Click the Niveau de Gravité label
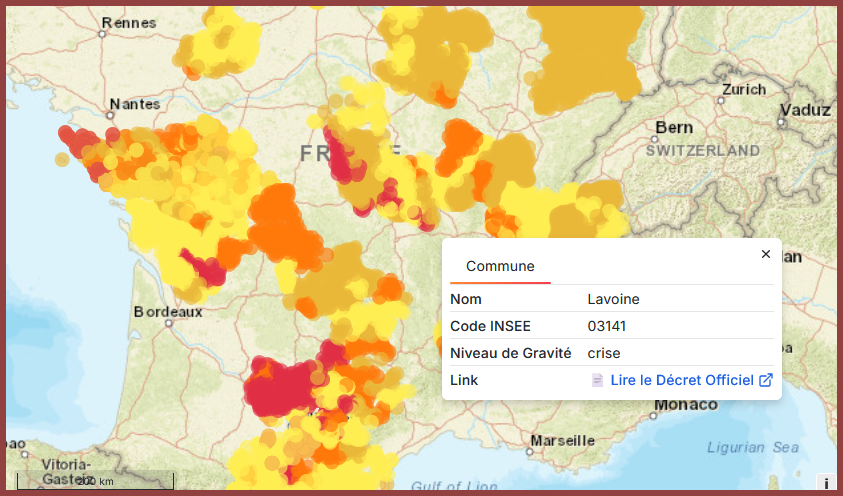 [x=511, y=353]
